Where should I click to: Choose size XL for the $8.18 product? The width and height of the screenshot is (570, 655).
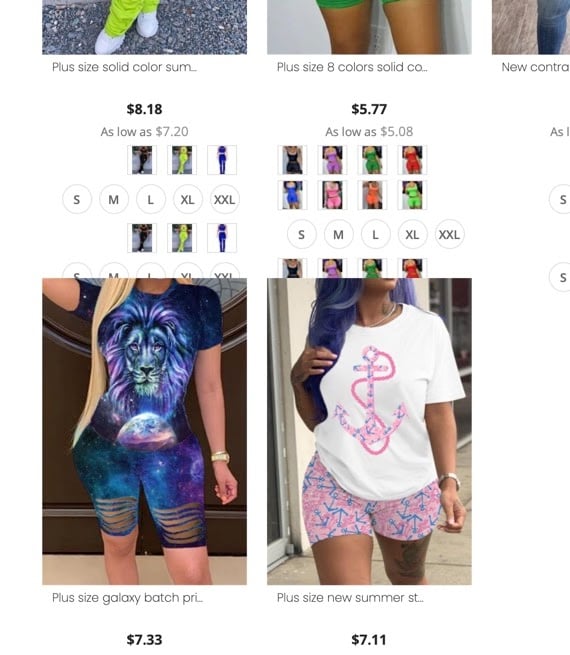(x=187, y=200)
